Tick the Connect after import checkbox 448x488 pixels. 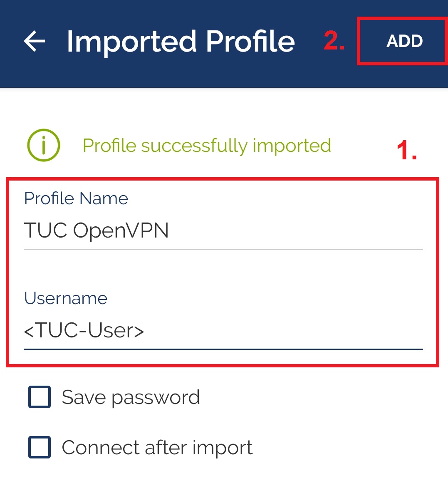(40, 447)
